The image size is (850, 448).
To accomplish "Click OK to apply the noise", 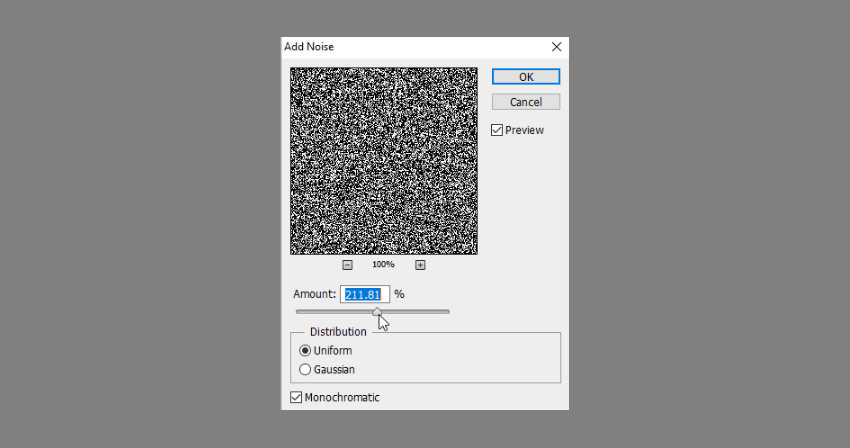I will pos(525,76).
